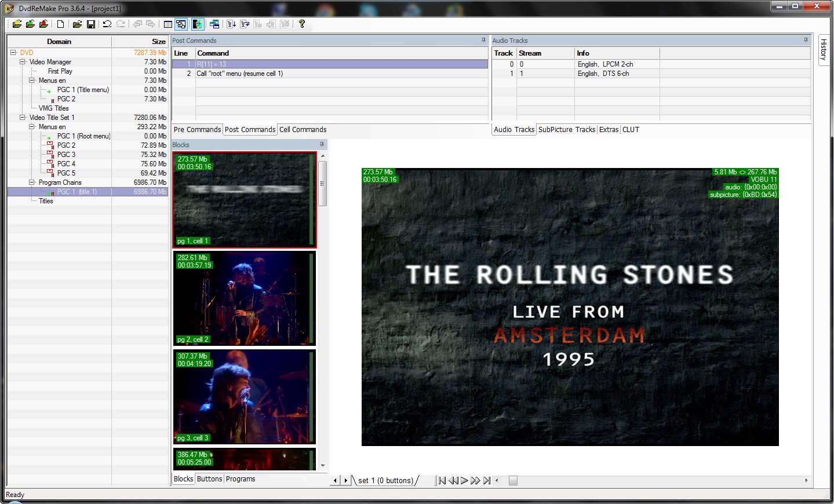Select PGC 3 in Video Title Set menus
This screenshot has width=834, height=504.
[66, 155]
